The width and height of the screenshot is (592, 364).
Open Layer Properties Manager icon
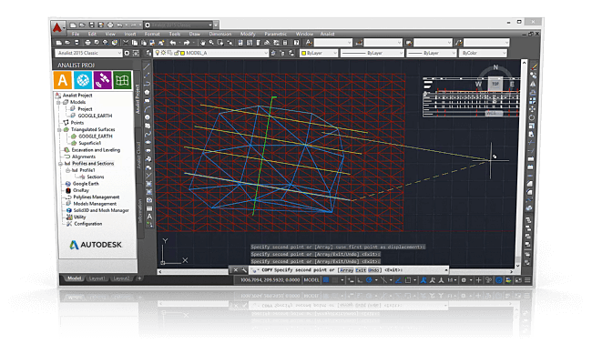point(148,53)
